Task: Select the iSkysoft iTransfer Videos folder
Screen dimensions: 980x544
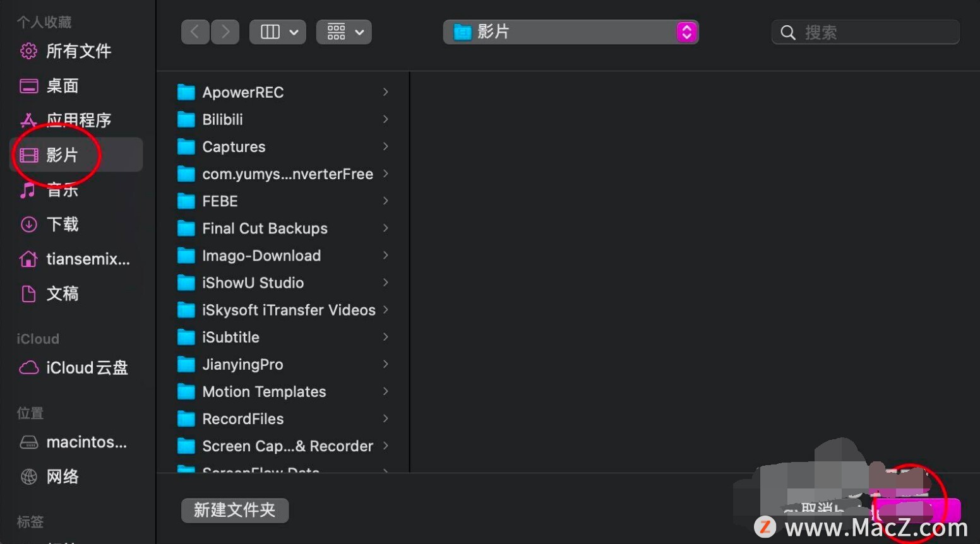Action: coord(283,310)
